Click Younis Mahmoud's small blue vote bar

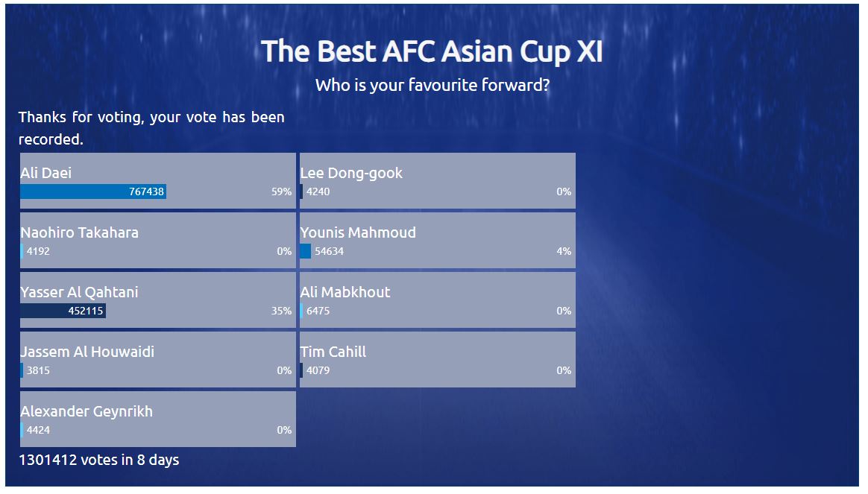pyautogui.click(x=306, y=251)
